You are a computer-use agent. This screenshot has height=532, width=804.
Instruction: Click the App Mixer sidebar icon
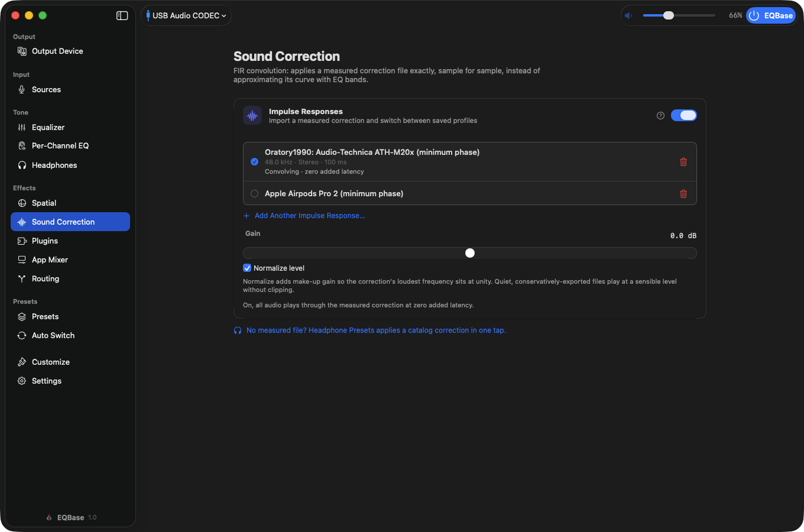pos(22,260)
